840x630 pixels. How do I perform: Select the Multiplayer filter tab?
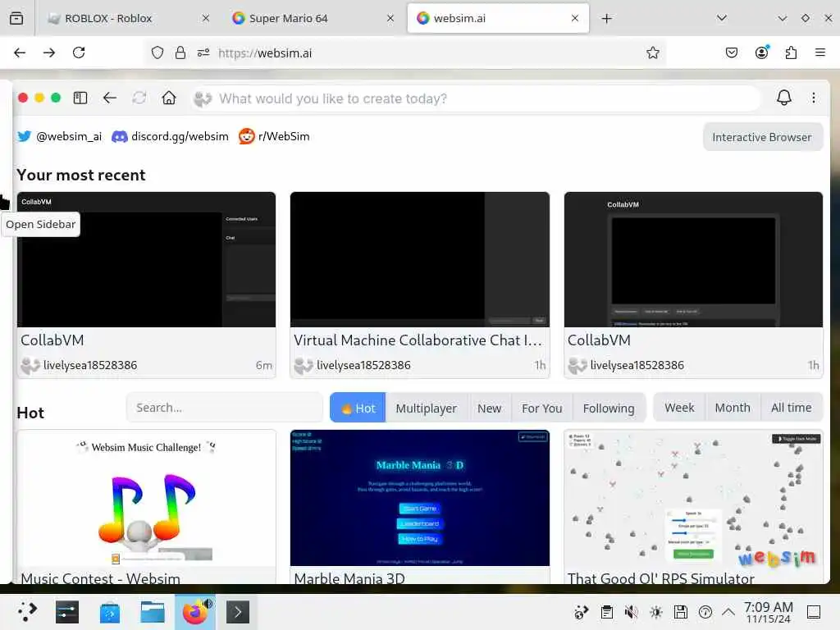point(426,408)
